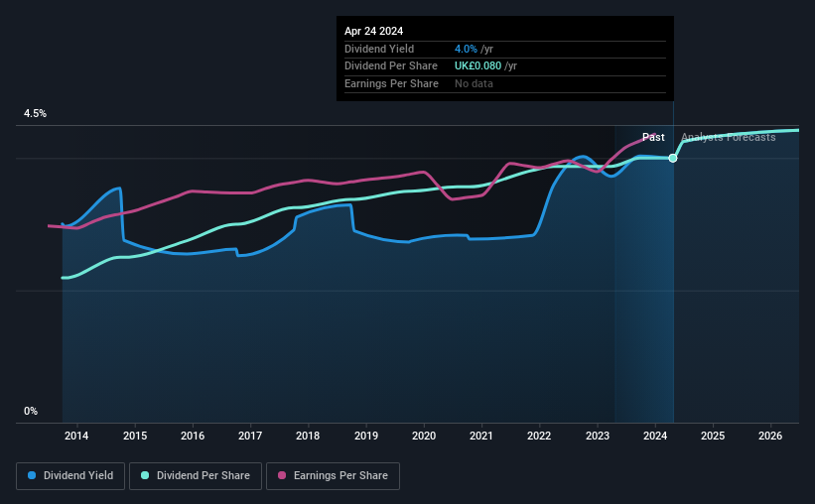This screenshot has width=815, height=504.
Task: Click the 'Apr 24 2024' tooltip date
Action: pyautogui.click(x=373, y=31)
